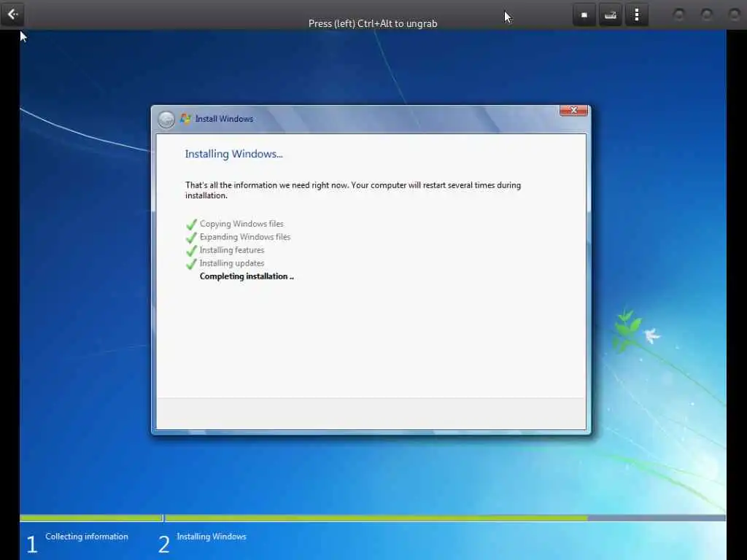Go back using the arrow in top bar
Image resolution: width=747 pixels, height=560 pixels.
click(x=12, y=15)
